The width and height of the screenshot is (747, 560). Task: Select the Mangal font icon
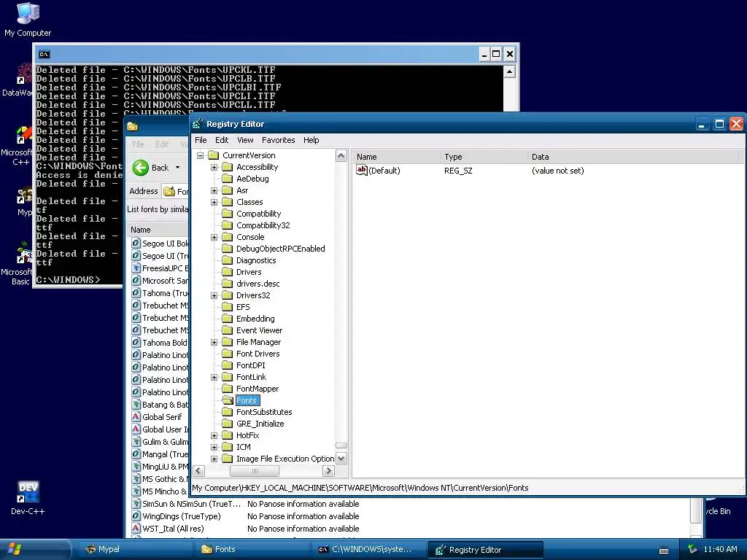pos(136,454)
